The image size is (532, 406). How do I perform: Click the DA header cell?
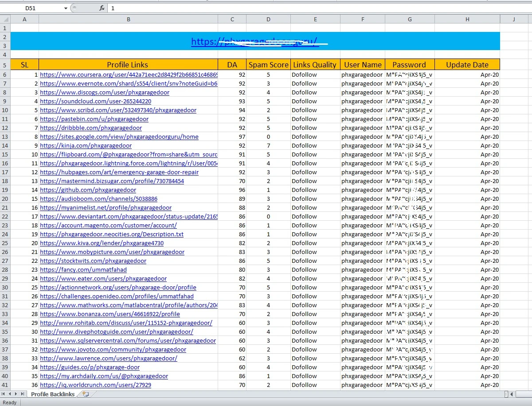pyautogui.click(x=232, y=65)
